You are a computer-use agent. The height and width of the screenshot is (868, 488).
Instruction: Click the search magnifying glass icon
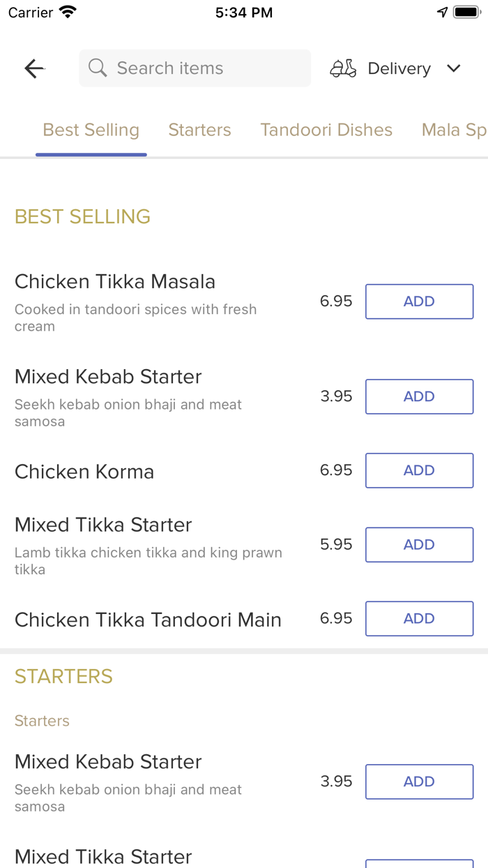(x=97, y=68)
